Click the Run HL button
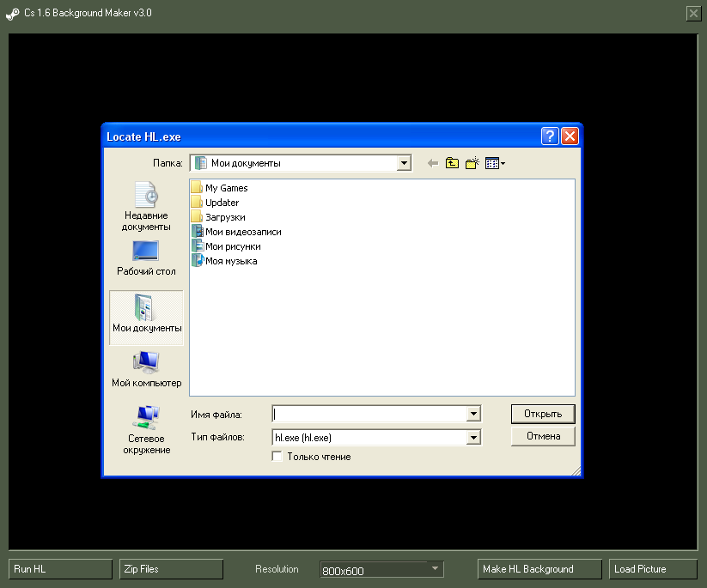The height and width of the screenshot is (588, 707). (x=60, y=569)
